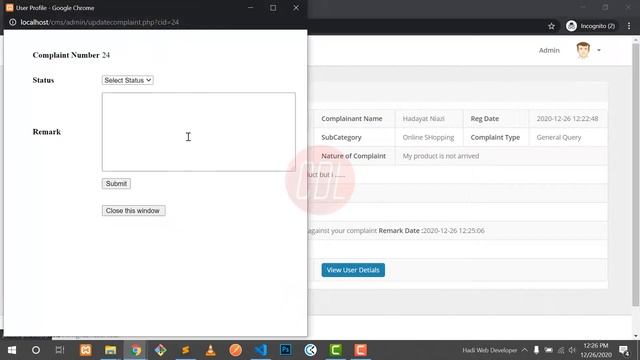Click the Reg Date table header
This screenshot has width=640, height=360.
(x=484, y=119)
